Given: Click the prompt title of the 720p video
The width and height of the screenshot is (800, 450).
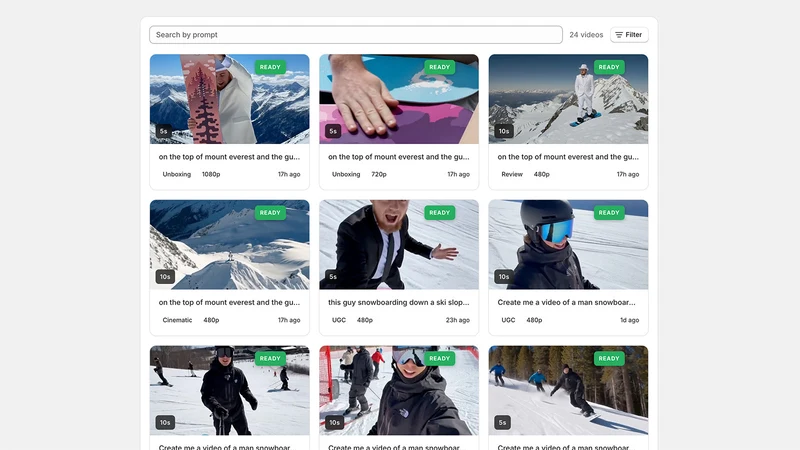Looking at the screenshot, I should [398, 157].
